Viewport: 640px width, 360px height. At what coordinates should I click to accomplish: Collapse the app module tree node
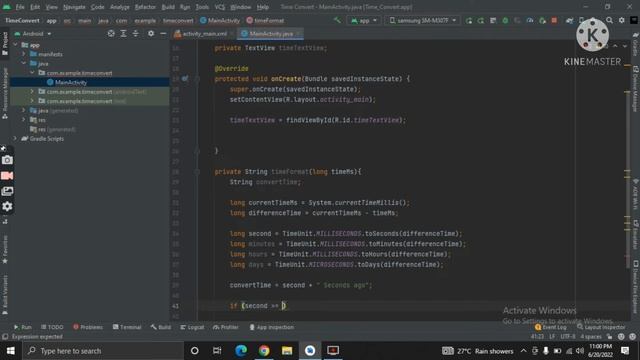pyautogui.click(x=16, y=45)
